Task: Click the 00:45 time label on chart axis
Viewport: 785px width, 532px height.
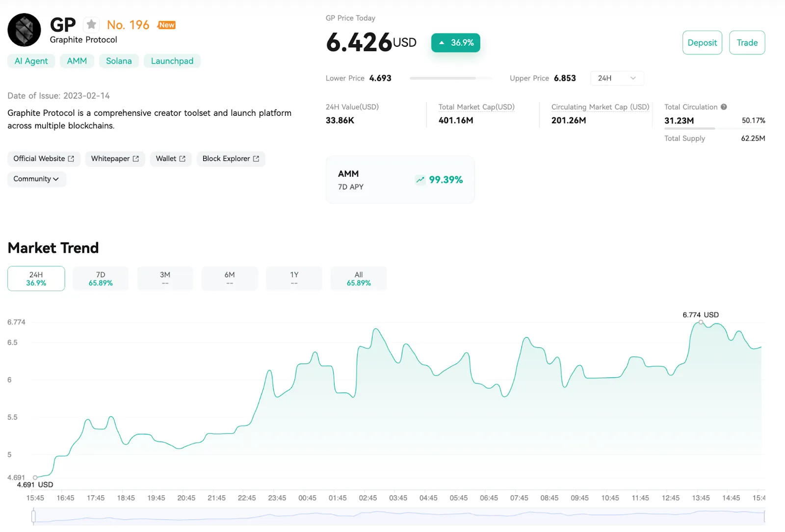Action: tap(307, 498)
